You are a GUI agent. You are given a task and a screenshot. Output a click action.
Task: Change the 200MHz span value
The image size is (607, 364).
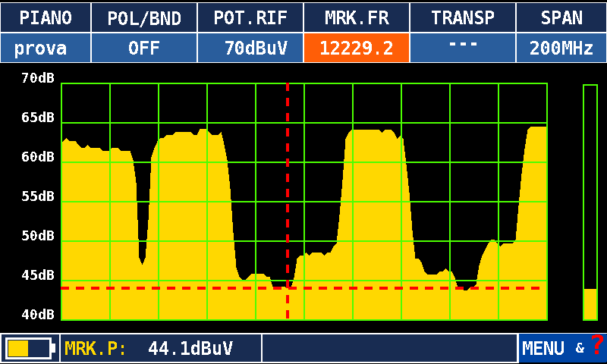point(561,48)
